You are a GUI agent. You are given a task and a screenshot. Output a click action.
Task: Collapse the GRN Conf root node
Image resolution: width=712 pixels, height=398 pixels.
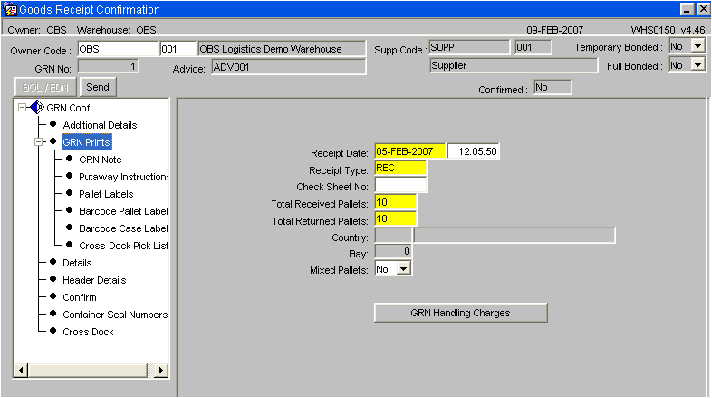click(x=21, y=107)
